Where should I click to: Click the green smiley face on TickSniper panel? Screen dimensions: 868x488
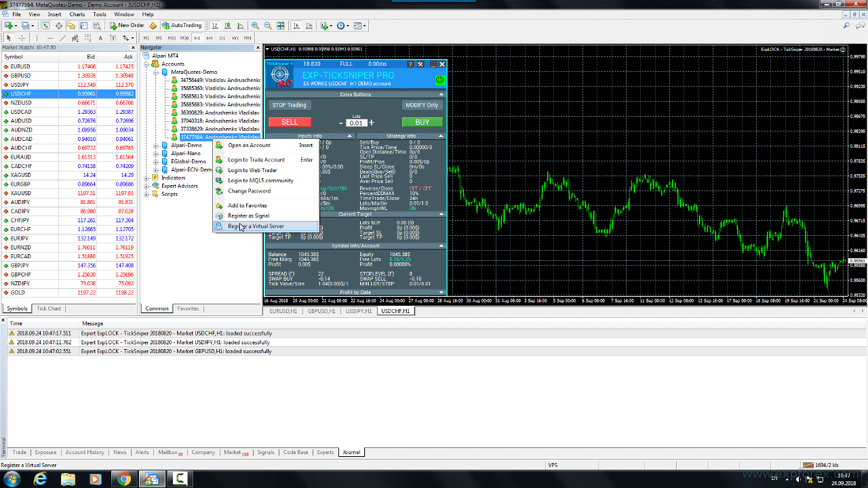pos(439,80)
